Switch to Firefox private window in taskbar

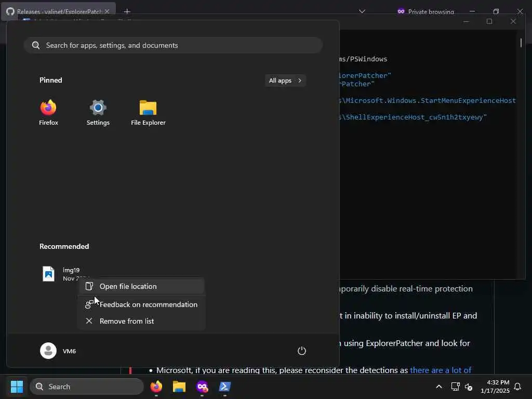[x=202, y=387]
